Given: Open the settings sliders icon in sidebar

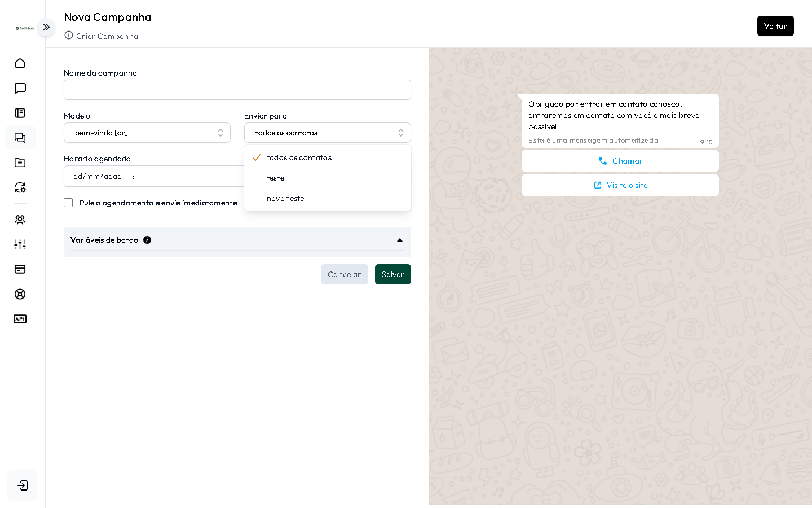Looking at the screenshot, I should [x=20, y=244].
